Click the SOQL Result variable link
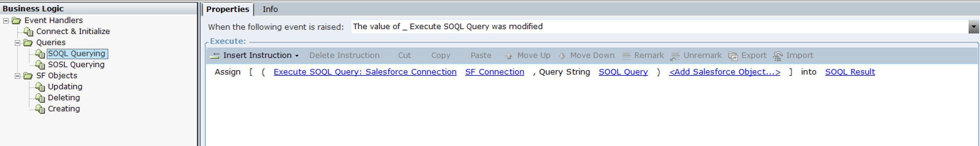Screen dimensions: 980x146 (850, 72)
